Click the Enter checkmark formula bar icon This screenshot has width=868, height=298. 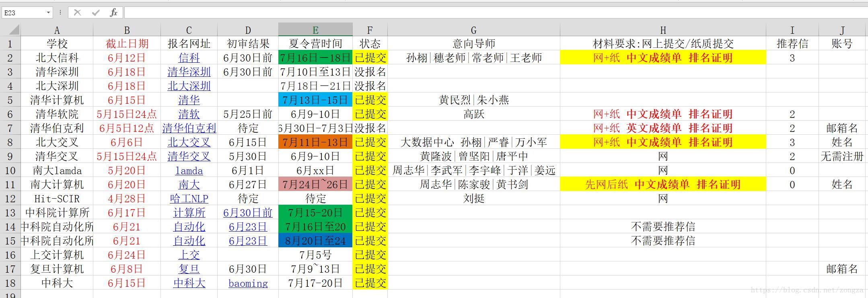coord(96,13)
